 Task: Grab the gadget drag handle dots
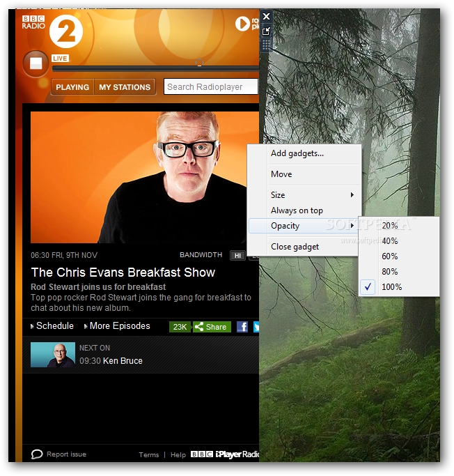(x=266, y=45)
